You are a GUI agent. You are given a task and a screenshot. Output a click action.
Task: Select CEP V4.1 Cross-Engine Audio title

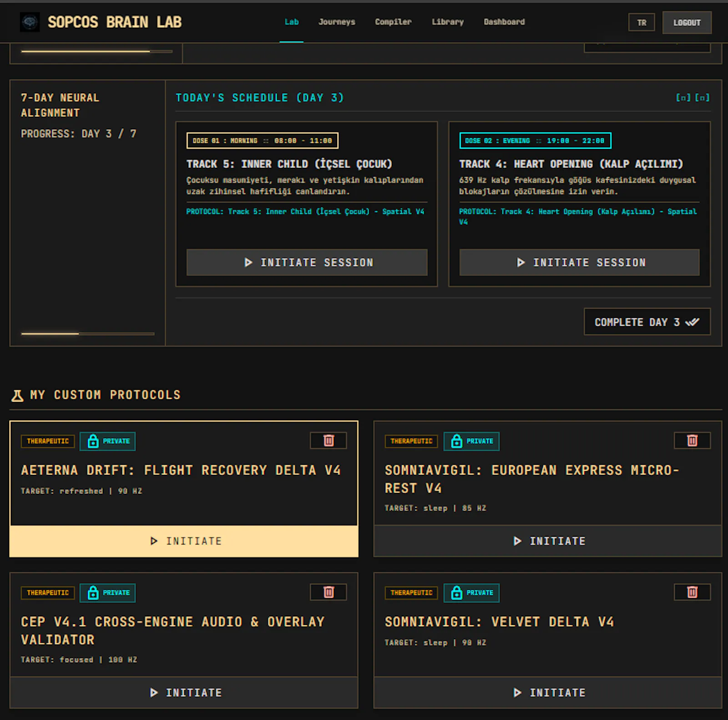[173, 630]
